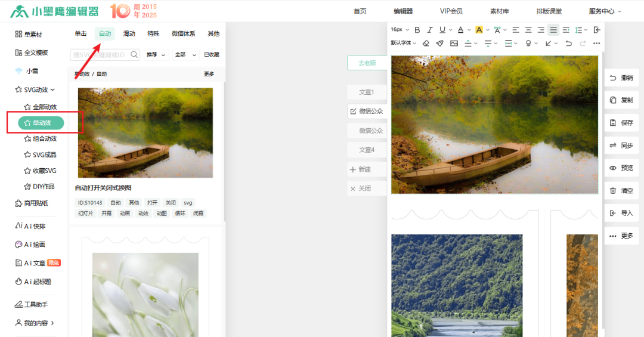
Task: Expand highlight color dropdown arrow
Action: [x=488, y=30]
